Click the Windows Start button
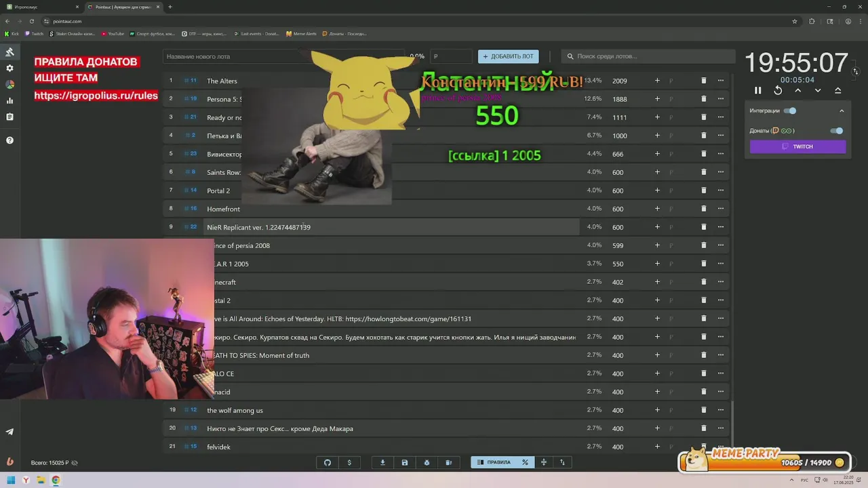 pos(11,481)
